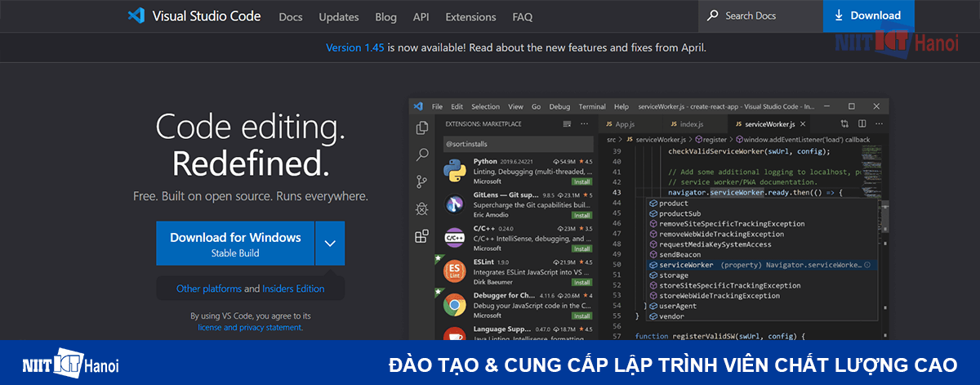980x385 pixels.
Task: Select the sendBeacon suggestion
Action: coord(762,255)
